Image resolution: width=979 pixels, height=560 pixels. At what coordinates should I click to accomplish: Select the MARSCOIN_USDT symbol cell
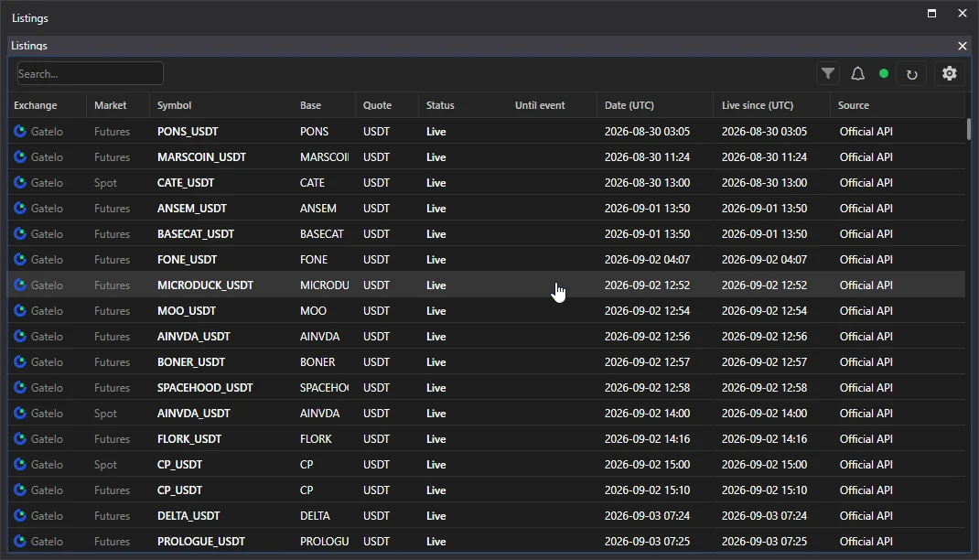[201, 156]
